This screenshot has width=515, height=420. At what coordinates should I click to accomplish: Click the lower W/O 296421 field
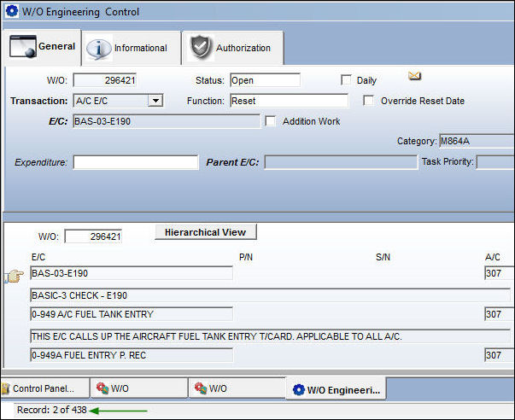tap(93, 236)
